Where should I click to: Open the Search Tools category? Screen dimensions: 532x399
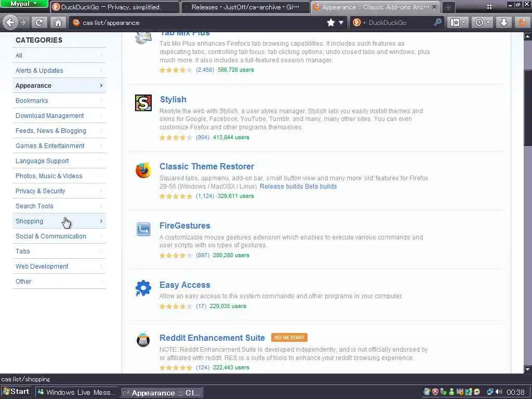[59, 206]
